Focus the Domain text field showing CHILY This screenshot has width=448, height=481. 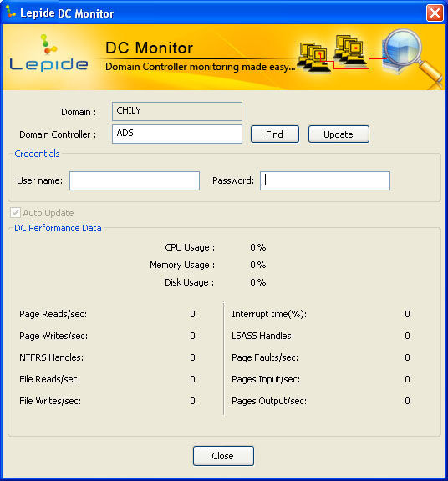click(x=177, y=111)
